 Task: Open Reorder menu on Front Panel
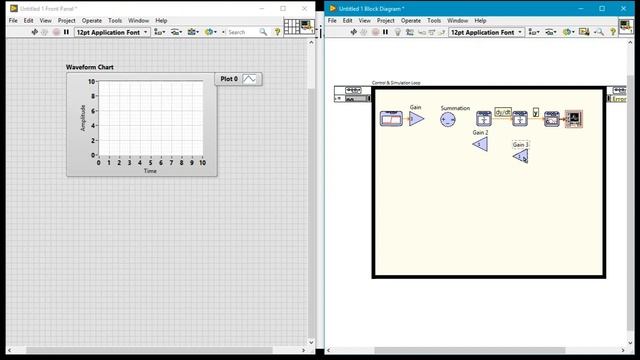pos(211,32)
